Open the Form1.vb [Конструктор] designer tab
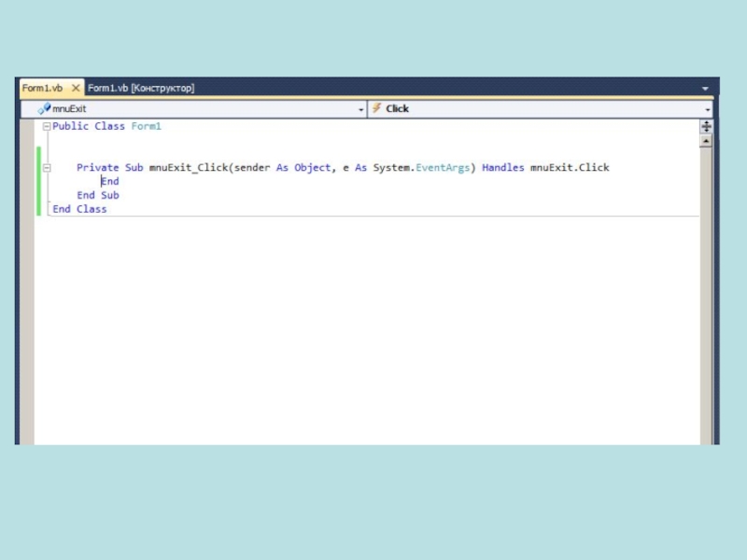747x560 pixels. coord(141,88)
